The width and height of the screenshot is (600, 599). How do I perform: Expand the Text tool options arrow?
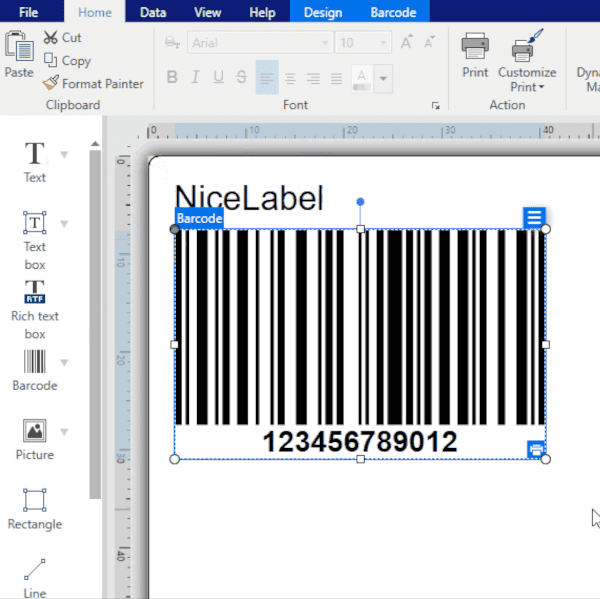tap(64, 155)
